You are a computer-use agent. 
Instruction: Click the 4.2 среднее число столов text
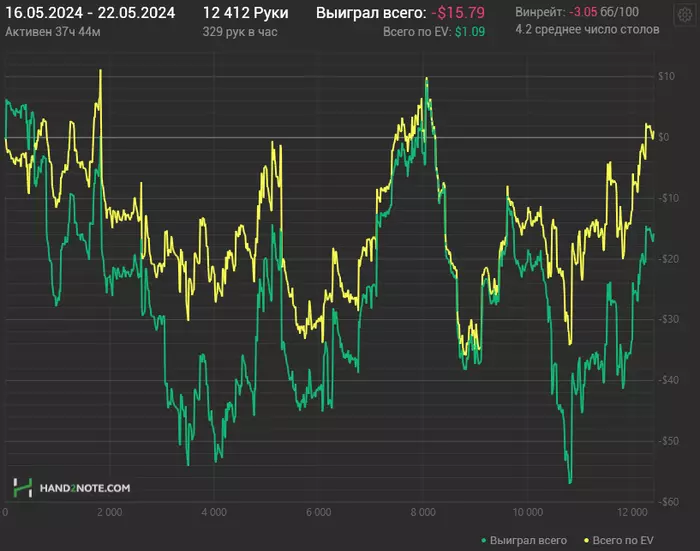[x=588, y=29]
